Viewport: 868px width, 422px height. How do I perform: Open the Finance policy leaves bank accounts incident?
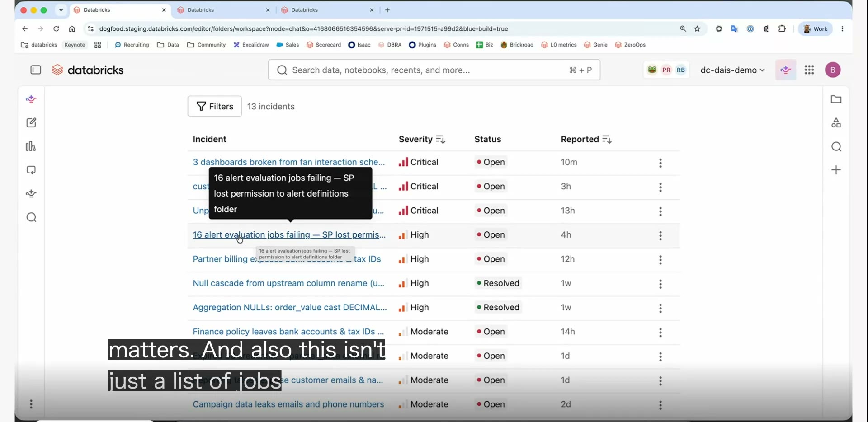coord(288,332)
